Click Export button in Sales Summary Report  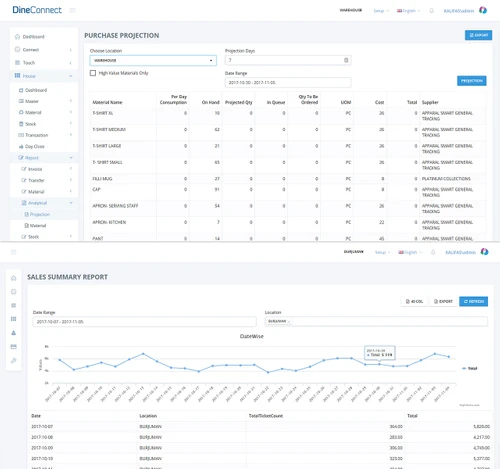443,301
